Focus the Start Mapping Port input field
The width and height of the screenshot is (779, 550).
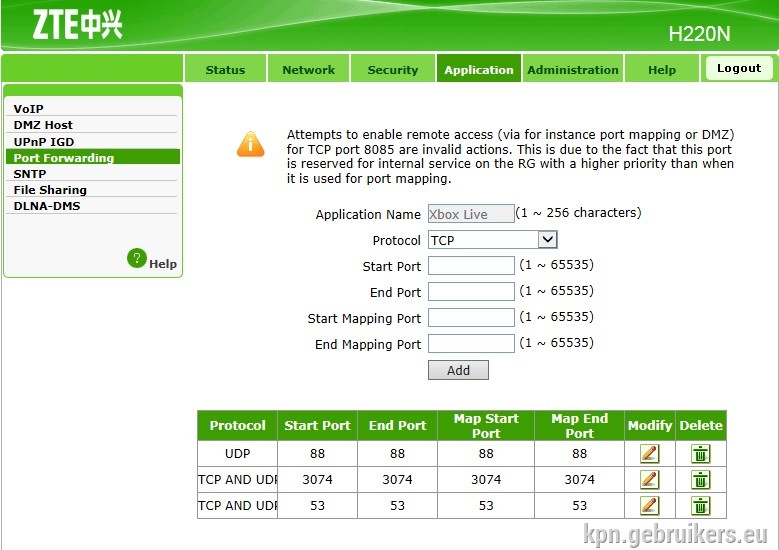(471, 317)
